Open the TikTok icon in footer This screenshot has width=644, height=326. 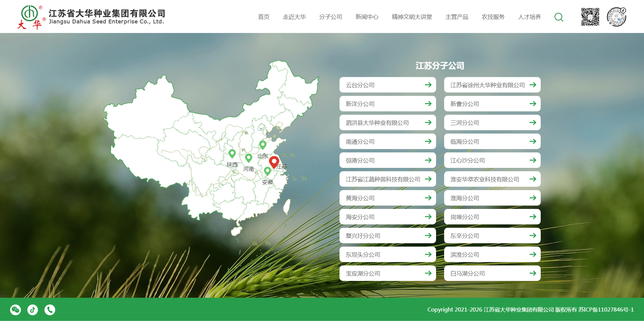pyautogui.click(x=33, y=310)
